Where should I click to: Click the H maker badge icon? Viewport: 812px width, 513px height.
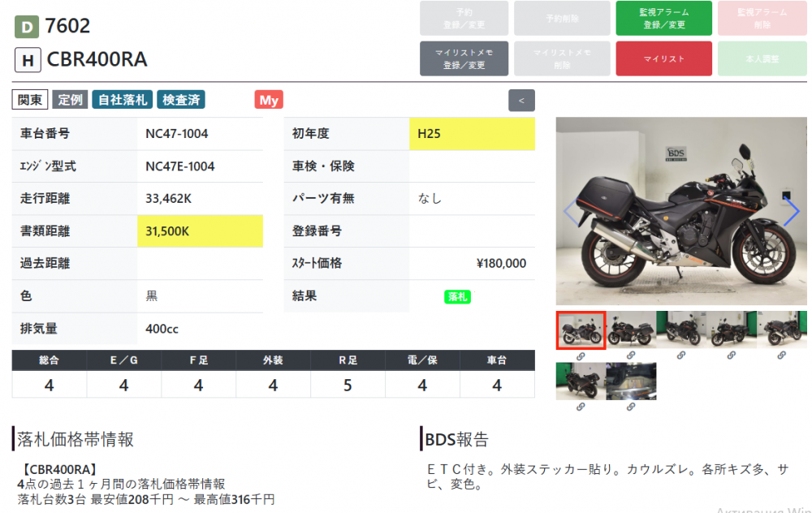pyautogui.click(x=27, y=60)
